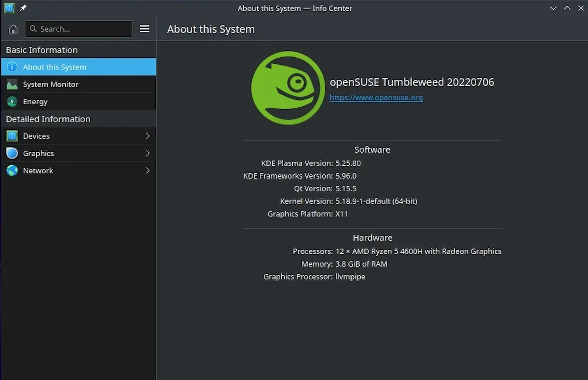Image resolution: width=588 pixels, height=380 pixels.
Task: Open the Network entry
Action: 78,170
